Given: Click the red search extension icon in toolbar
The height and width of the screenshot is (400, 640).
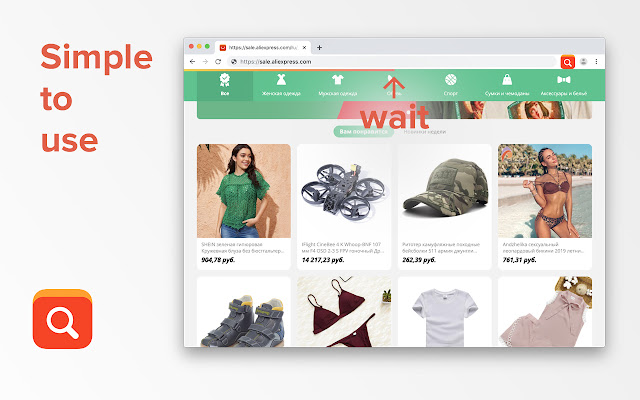Looking at the screenshot, I should point(567,62).
